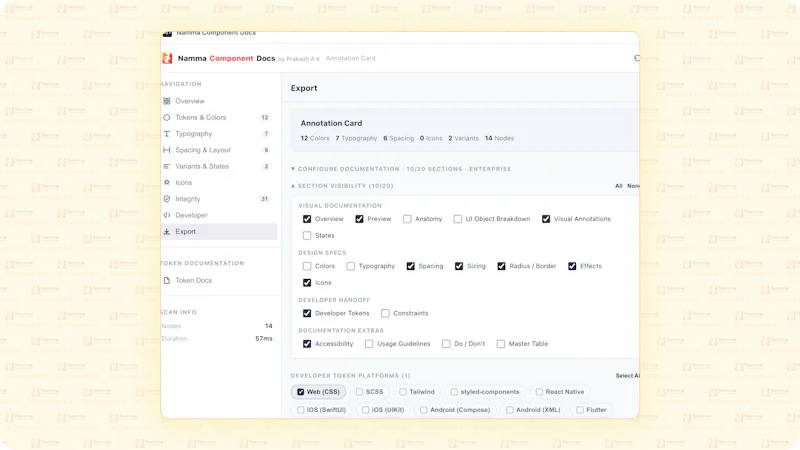This screenshot has width=800, height=450.
Task: Open Token Docs page
Action: (x=219, y=280)
